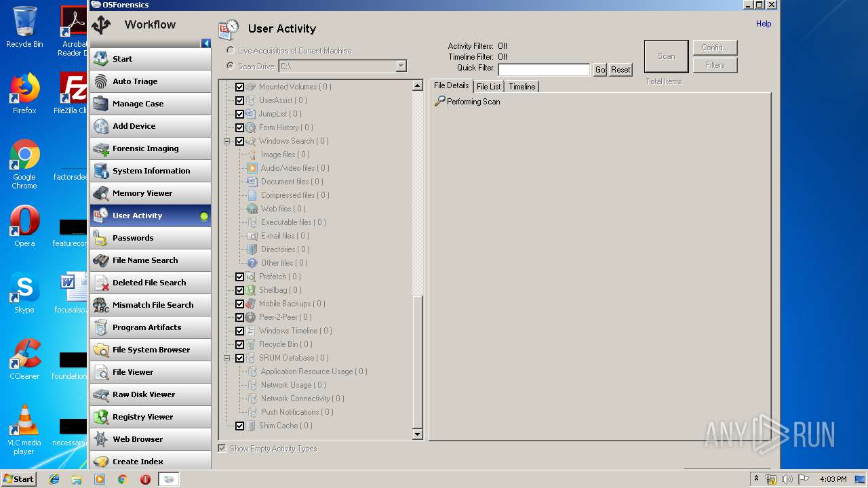The width and height of the screenshot is (868, 488).
Task: Open Windows Start menu
Action: tap(18, 479)
